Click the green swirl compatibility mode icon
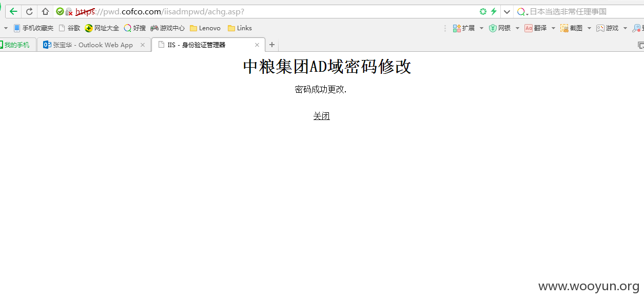The width and height of the screenshot is (644, 301). [x=483, y=11]
